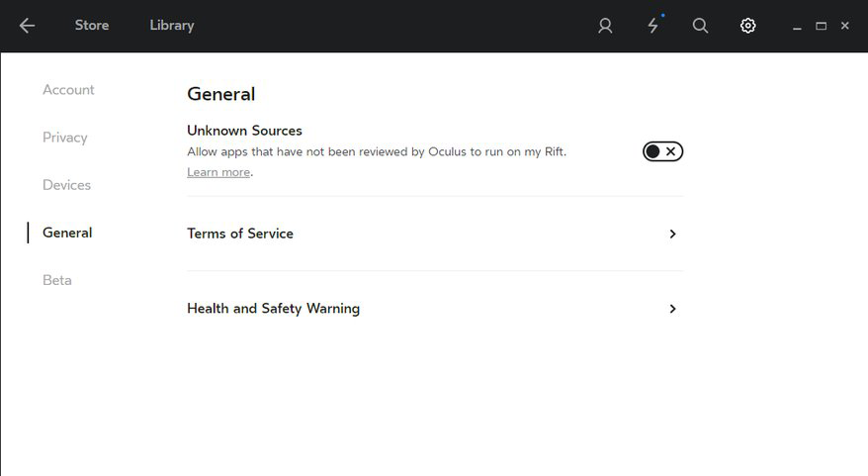Open the lightning bolt notifications icon
Image resolution: width=868 pixels, height=476 pixels.
coord(652,26)
